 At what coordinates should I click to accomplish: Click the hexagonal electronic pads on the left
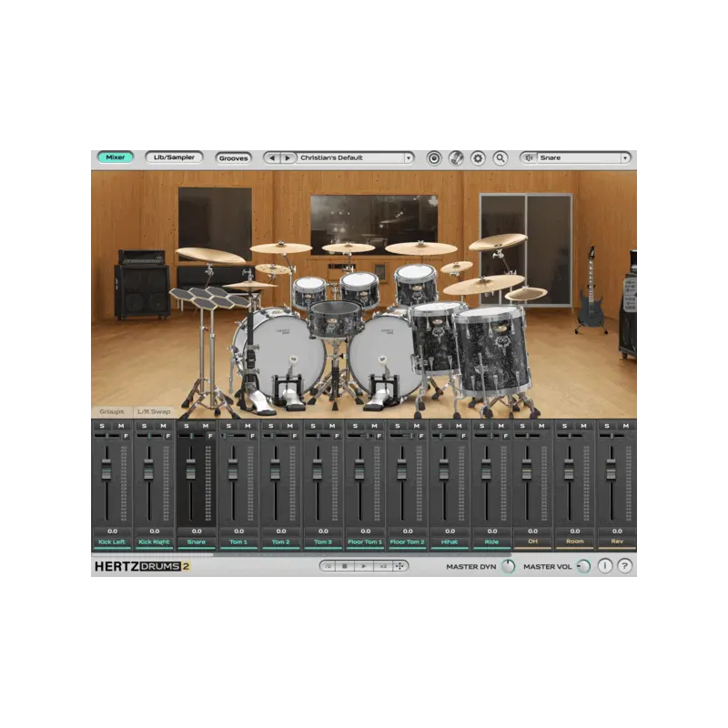tap(210, 298)
